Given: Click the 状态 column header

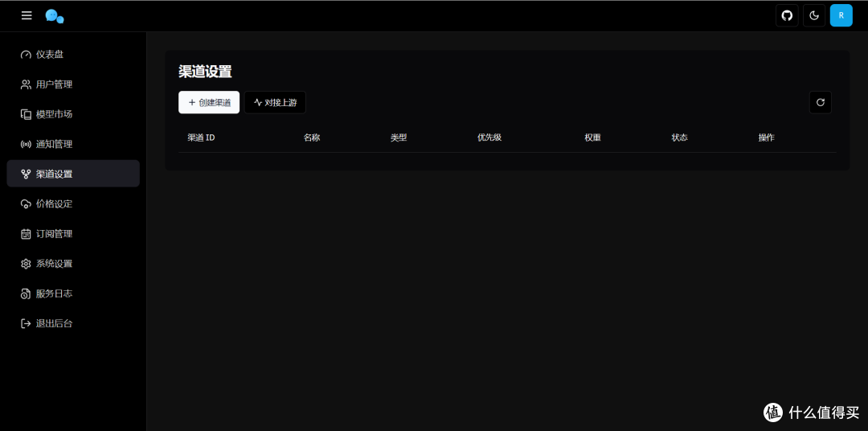Looking at the screenshot, I should (x=680, y=138).
